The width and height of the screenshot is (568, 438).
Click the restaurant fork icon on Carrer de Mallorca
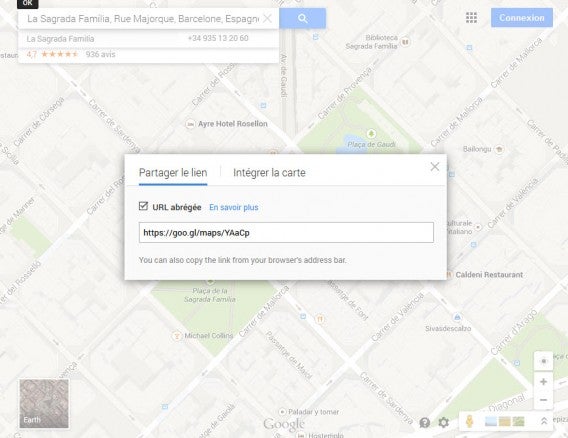click(320, 319)
